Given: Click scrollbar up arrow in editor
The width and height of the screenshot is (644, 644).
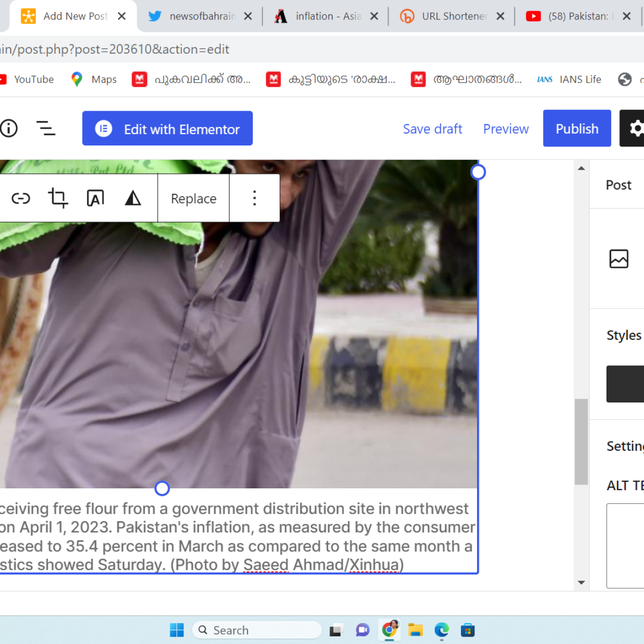Looking at the screenshot, I should click(581, 168).
